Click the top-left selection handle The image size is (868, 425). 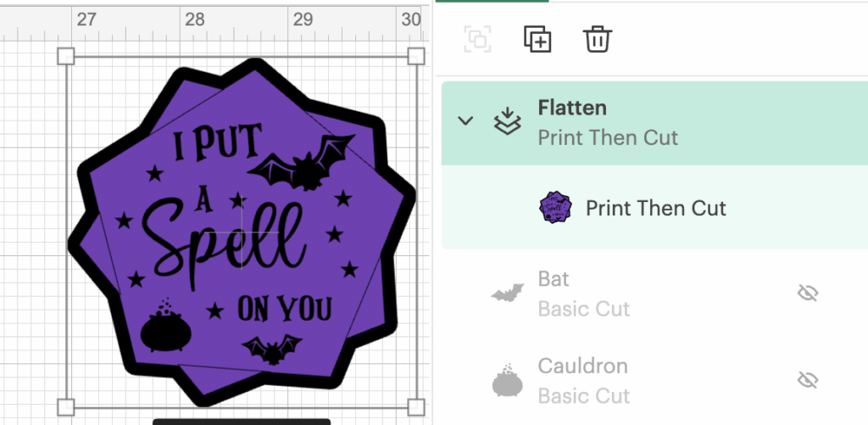pos(66,56)
